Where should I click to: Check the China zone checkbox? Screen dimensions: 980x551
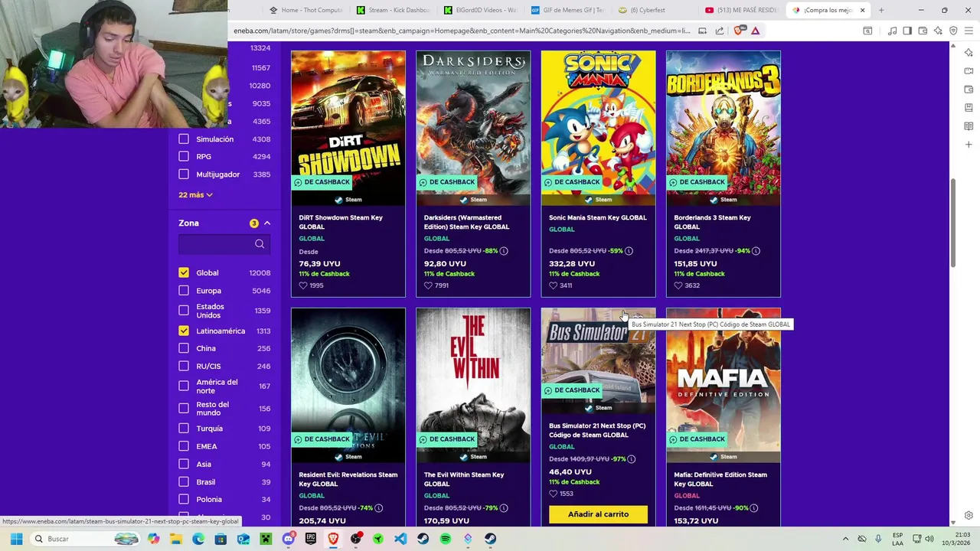[x=184, y=348]
